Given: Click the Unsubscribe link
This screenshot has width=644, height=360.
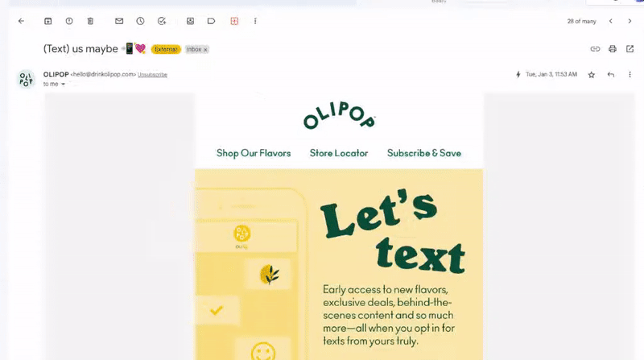Looking at the screenshot, I should coord(152,75).
